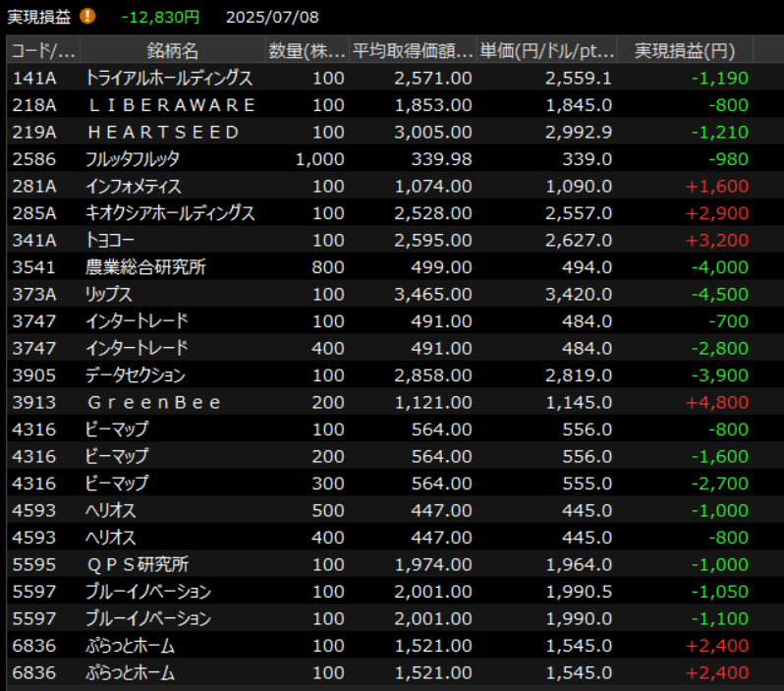The height and width of the screenshot is (691, 784).
Task: Select the インフォメティス stock name
Action: click(x=134, y=186)
